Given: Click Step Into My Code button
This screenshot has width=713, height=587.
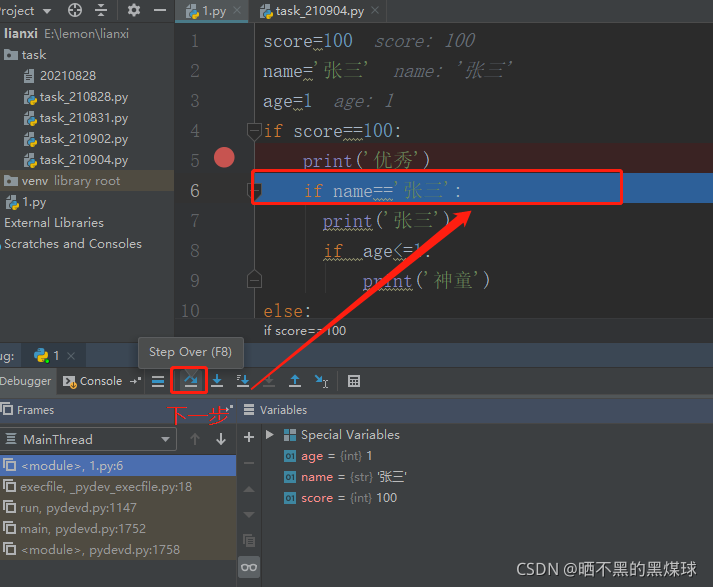Looking at the screenshot, I should [x=243, y=381].
